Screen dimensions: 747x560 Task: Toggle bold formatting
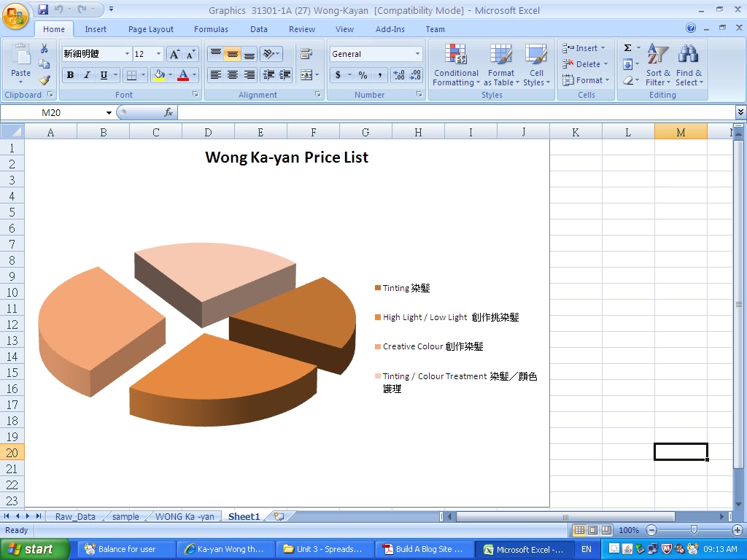point(70,75)
